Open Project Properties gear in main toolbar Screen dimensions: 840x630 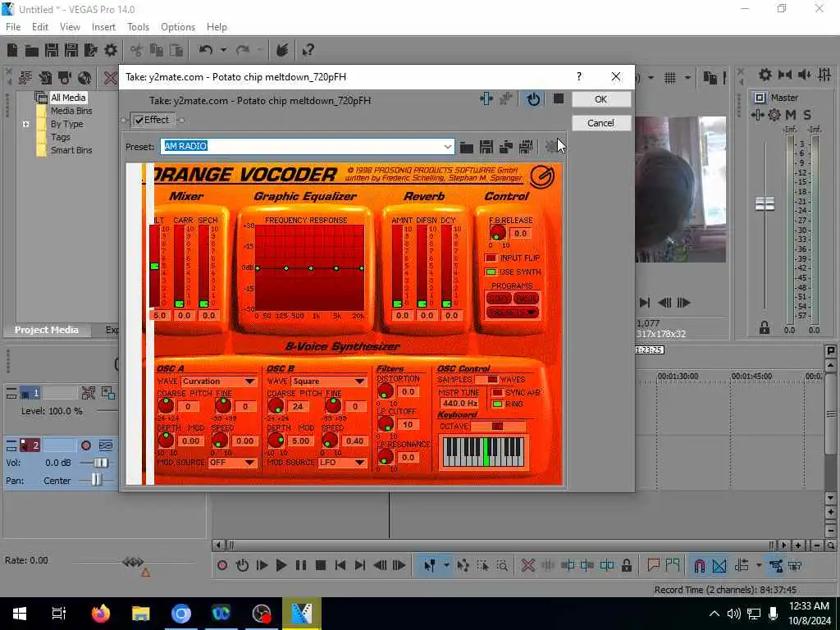[x=111, y=50]
